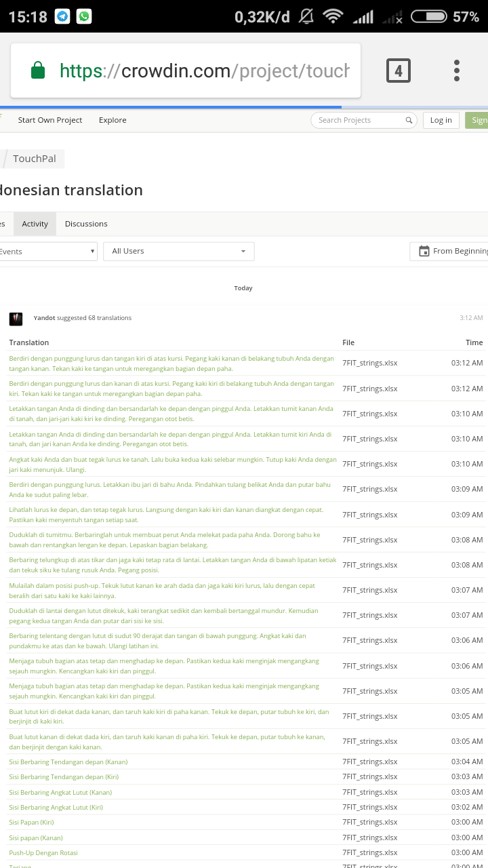Open WhatsApp notification icon in status bar

(x=84, y=16)
